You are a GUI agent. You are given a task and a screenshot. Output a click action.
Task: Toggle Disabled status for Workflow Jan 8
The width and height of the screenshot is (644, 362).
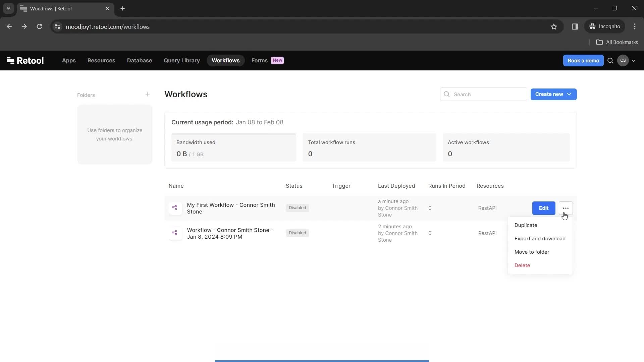297,233
